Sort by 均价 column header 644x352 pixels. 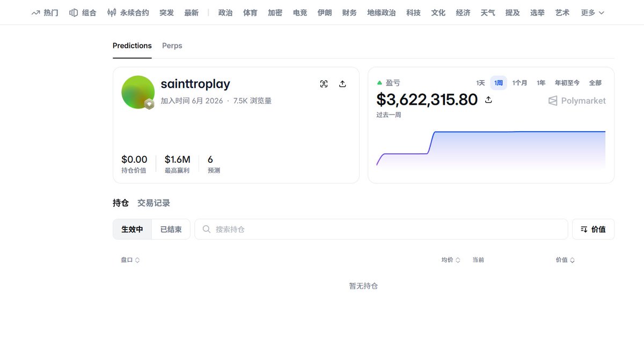(451, 260)
